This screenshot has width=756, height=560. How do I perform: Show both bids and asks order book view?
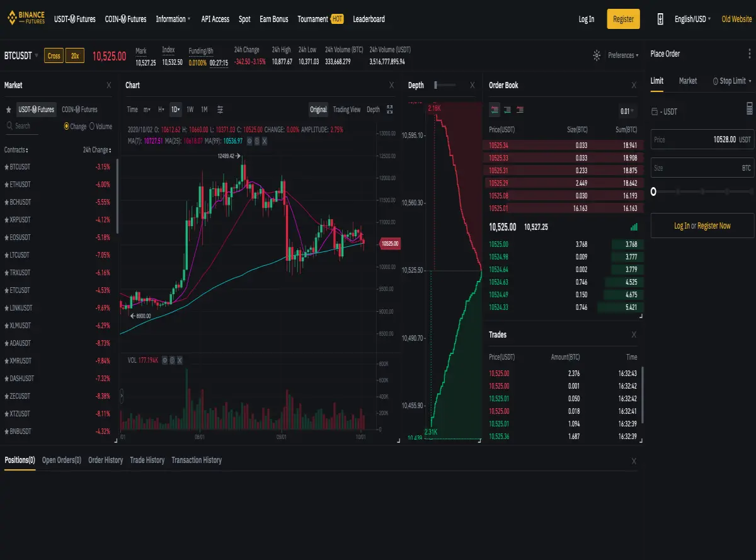495,110
